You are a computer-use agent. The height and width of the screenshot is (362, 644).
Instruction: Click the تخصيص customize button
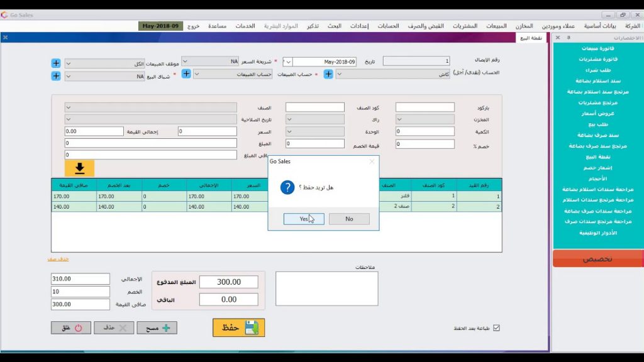coord(597,259)
